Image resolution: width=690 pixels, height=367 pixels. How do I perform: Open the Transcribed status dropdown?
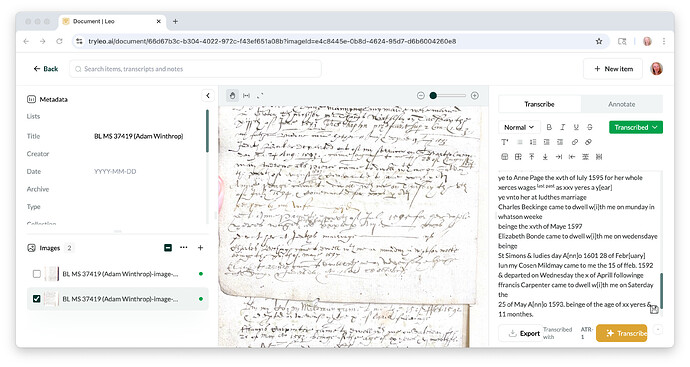click(636, 127)
